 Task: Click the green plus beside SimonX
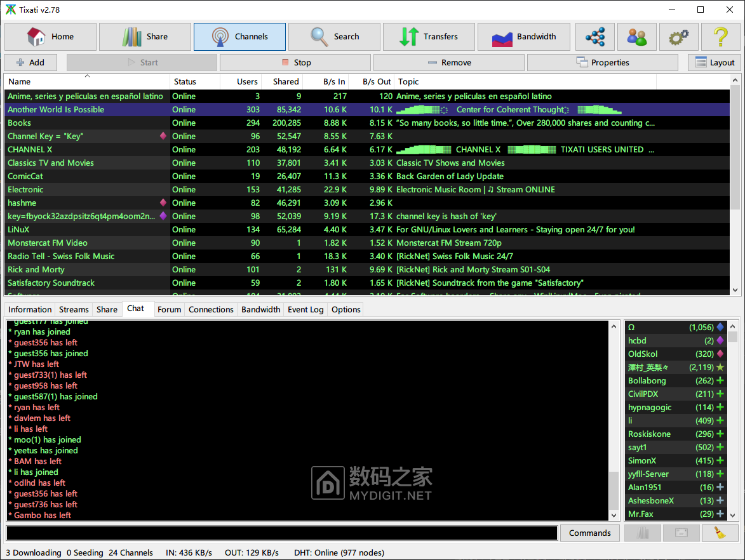720,460
